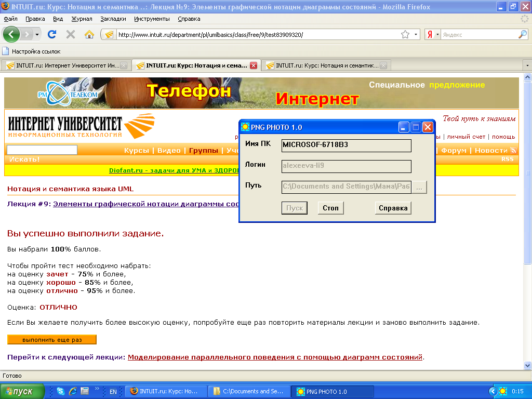Close the active INTUIT course tab
The height and width of the screenshot is (399, 532).
pos(254,65)
